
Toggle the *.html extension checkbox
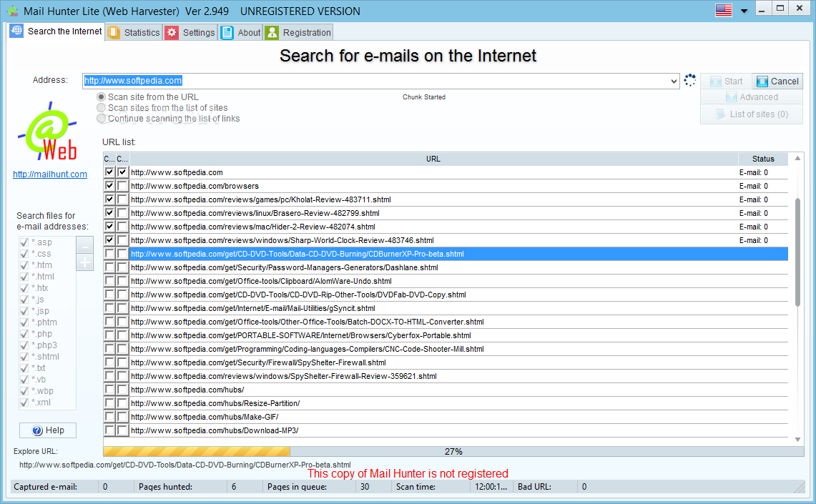pyautogui.click(x=24, y=277)
